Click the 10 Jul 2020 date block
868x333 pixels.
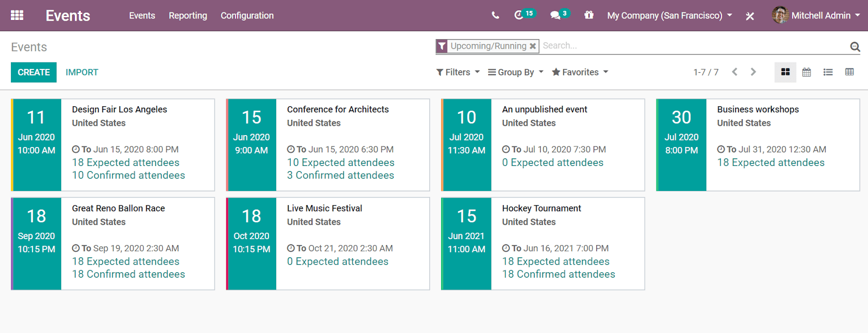(x=467, y=145)
